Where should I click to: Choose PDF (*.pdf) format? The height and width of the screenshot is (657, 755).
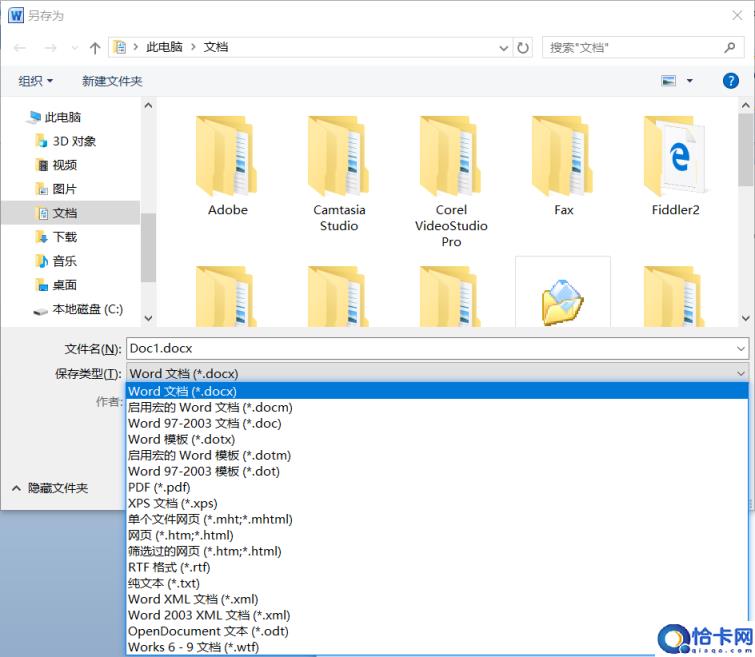[x=437, y=487]
